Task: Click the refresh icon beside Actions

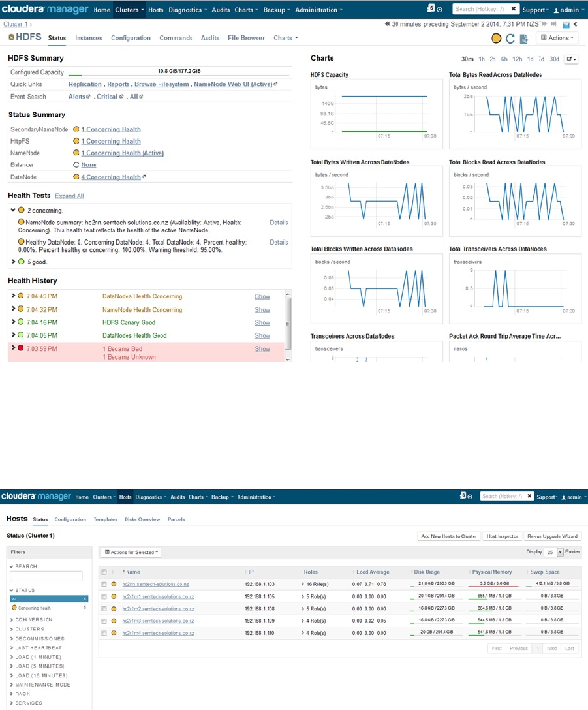Action: 510,39
